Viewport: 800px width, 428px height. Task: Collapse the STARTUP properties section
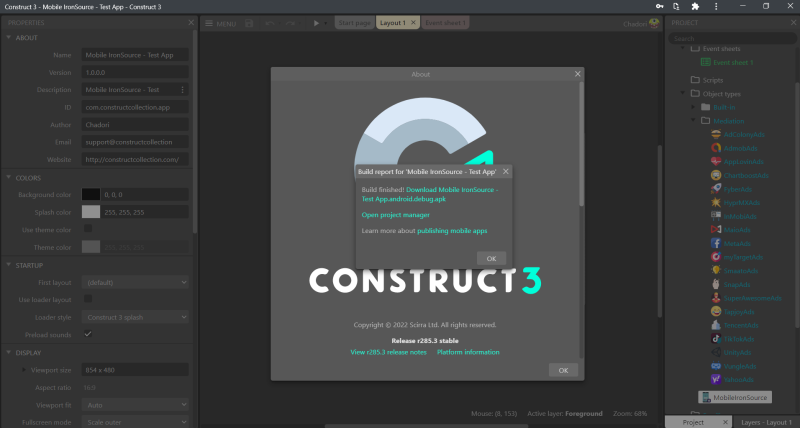(x=9, y=265)
